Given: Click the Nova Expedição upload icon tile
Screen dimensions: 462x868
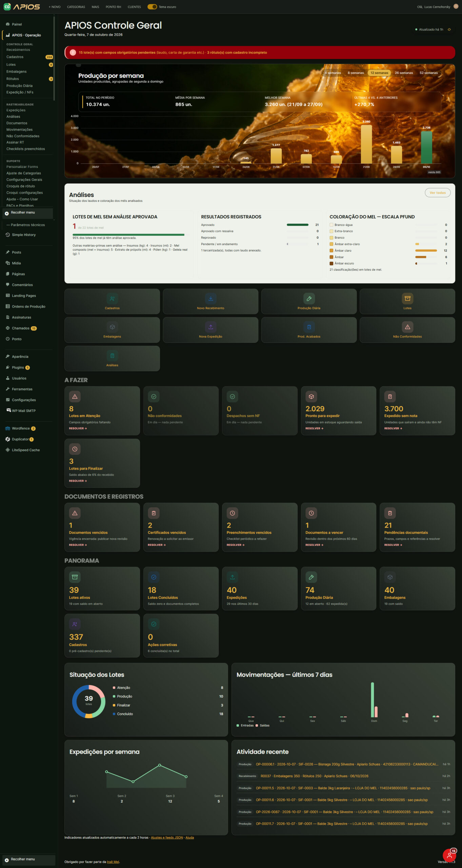Looking at the screenshot, I should pyautogui.click(x=210, y=327).
